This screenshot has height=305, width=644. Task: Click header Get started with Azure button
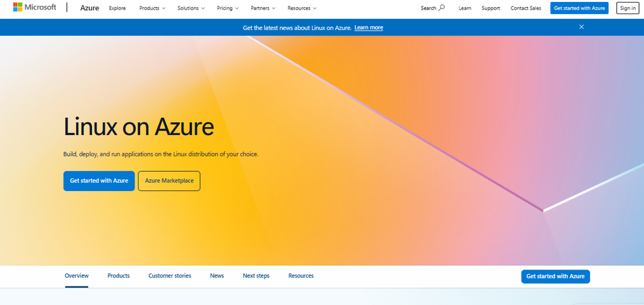(x=579, y=8)
